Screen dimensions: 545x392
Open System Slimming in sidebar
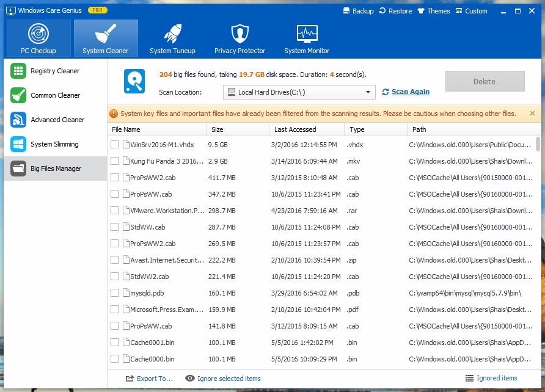(55, 144)
